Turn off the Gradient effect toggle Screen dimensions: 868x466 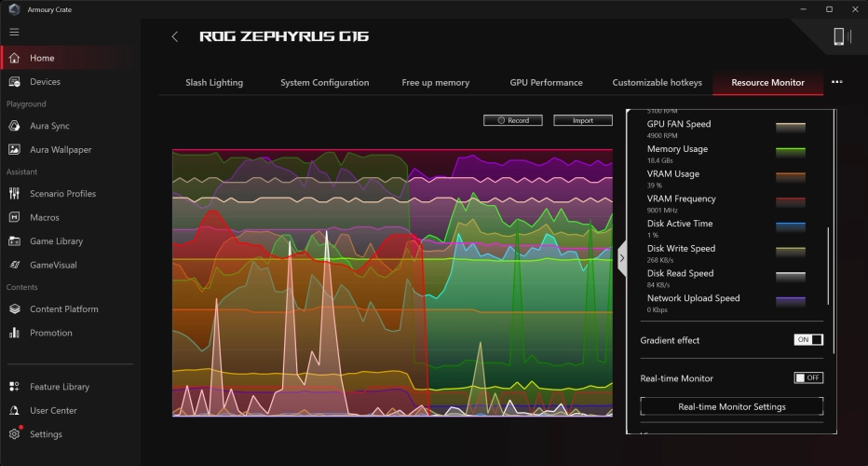[x=808, y=339]
